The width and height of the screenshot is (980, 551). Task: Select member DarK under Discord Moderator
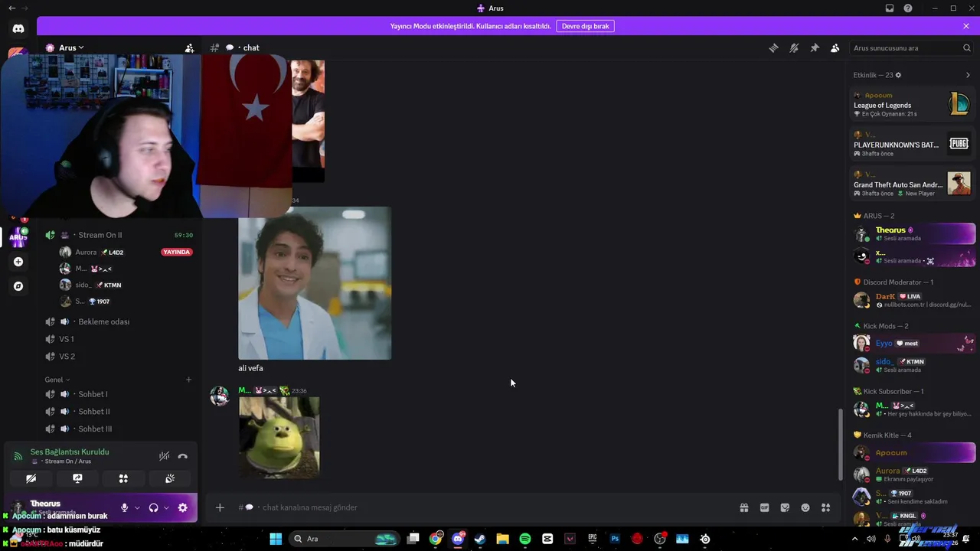coord(913,300)
